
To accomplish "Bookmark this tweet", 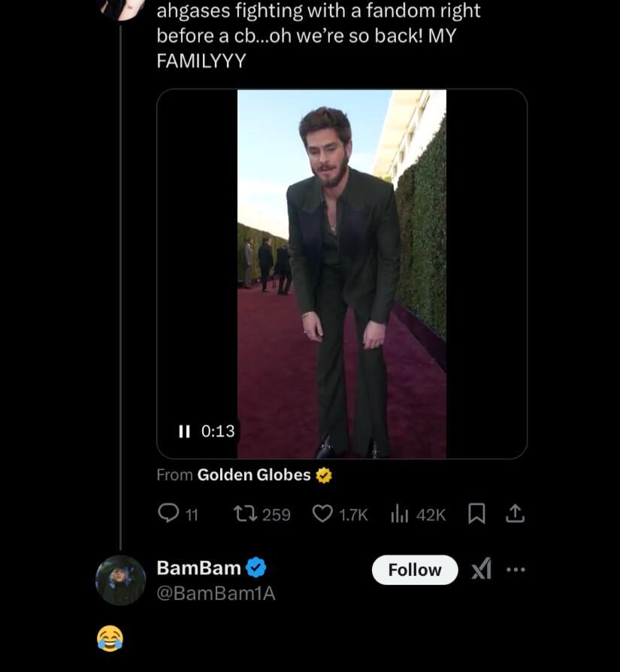I will point(476,514).
